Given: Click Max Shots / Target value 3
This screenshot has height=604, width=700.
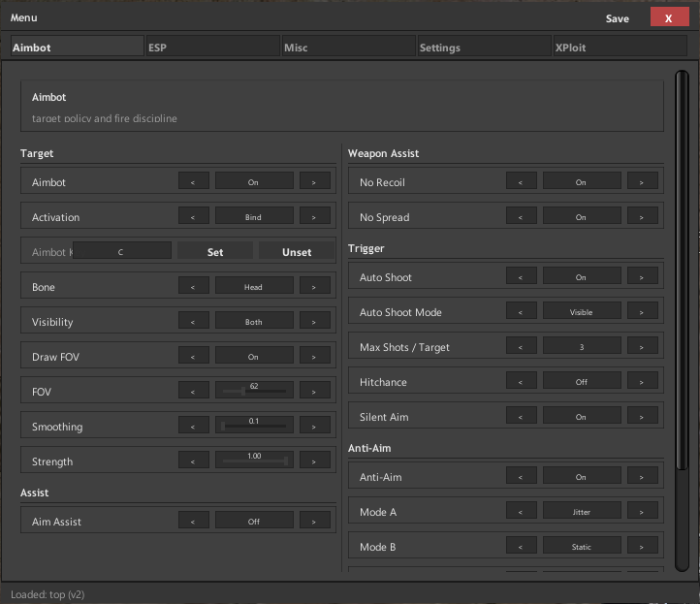Looking at the screenshot, I should tap(582, 346).
